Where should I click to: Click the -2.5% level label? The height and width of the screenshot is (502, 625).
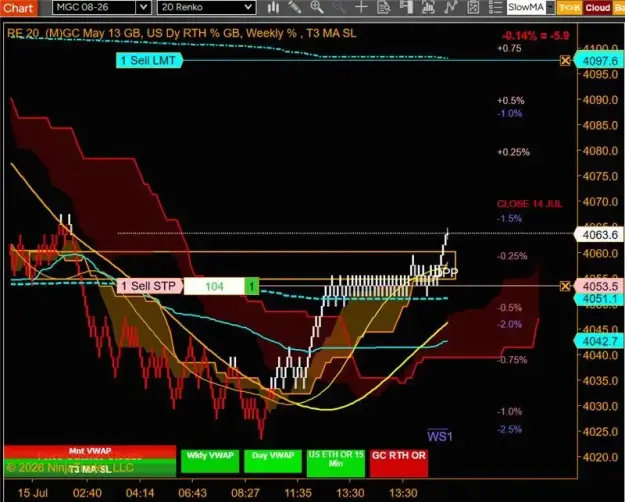pos(509,429)
